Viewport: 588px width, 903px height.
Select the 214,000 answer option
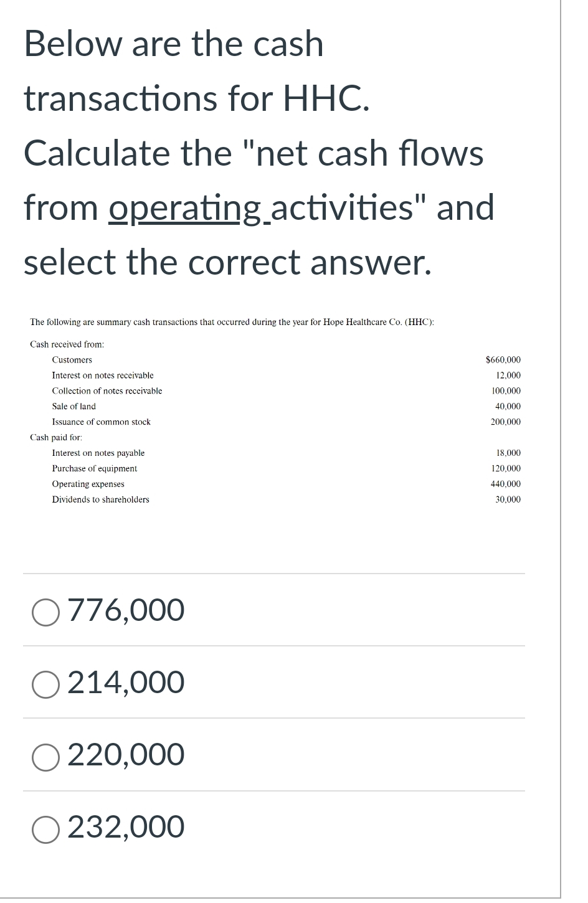pyautogui.click(x=45, y=683)
